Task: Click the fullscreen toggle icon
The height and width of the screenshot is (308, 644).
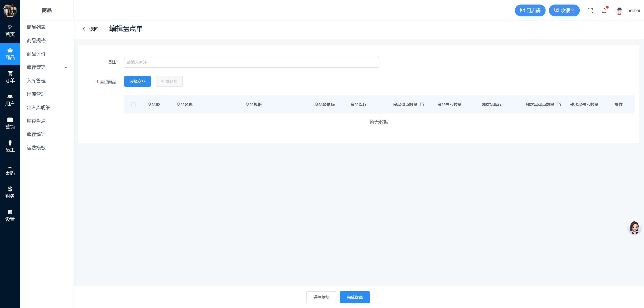Action: pos(590,11)
